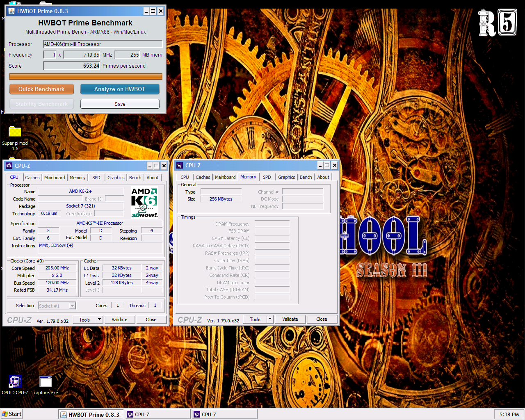This screenshot has height=420, width=525.
Task: Click the HWBOT Prime 0.8.3 taskbar button
Action: tap(91, 414)
